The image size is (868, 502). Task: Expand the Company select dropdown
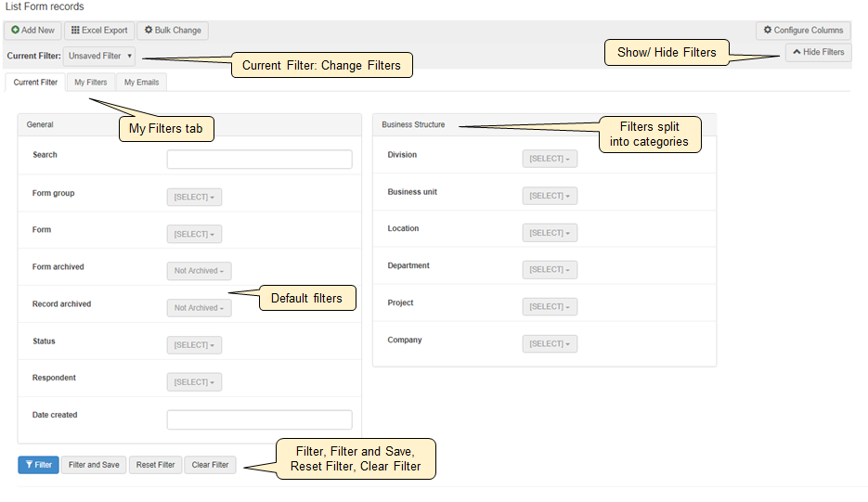point(550,344)
